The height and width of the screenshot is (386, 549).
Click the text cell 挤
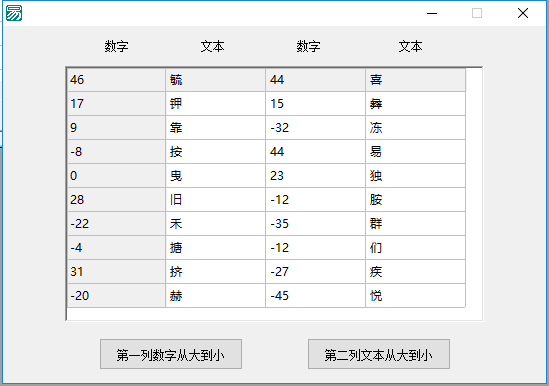click(x=216, y=272)
